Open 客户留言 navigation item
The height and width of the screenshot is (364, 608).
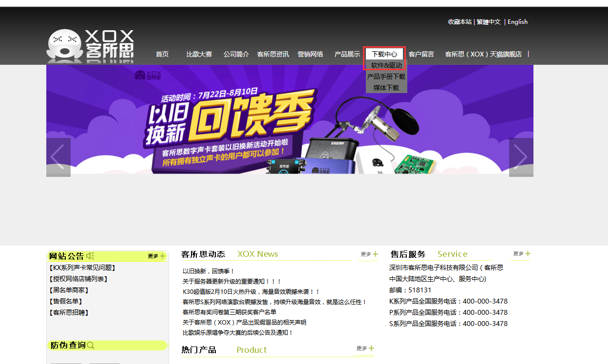click(421, 54)
